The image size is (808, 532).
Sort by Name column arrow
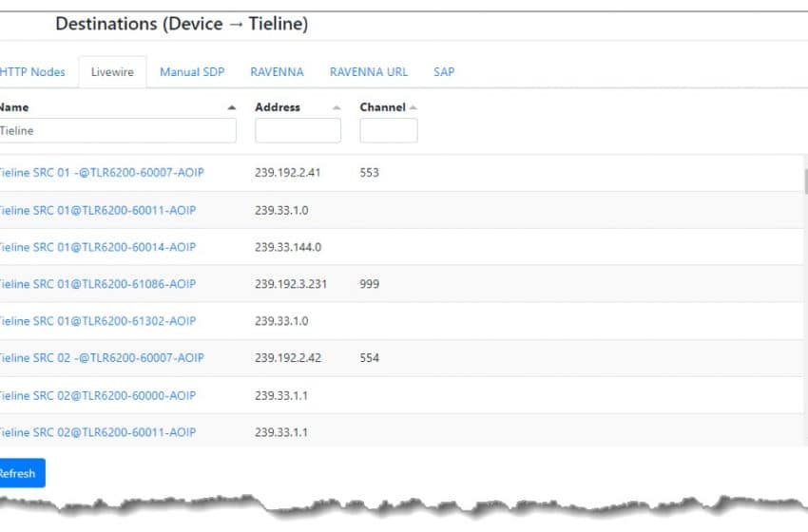(232, 107)
